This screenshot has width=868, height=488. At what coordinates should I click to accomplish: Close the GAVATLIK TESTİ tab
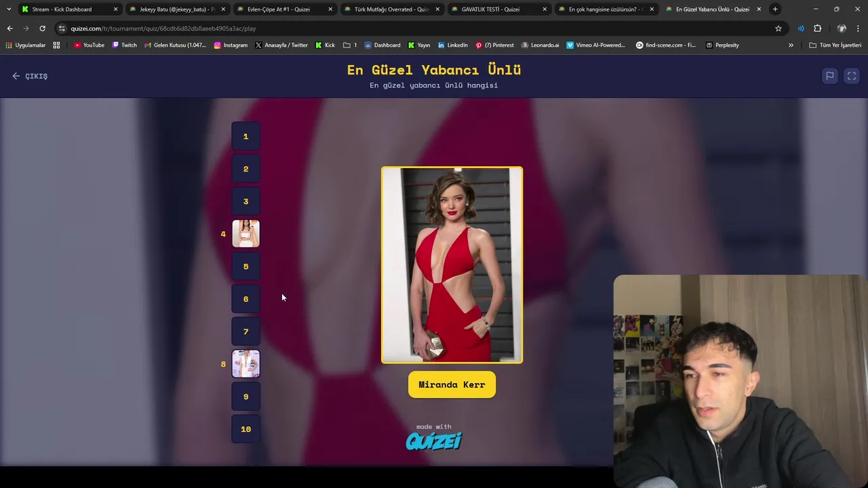[544, 9]
